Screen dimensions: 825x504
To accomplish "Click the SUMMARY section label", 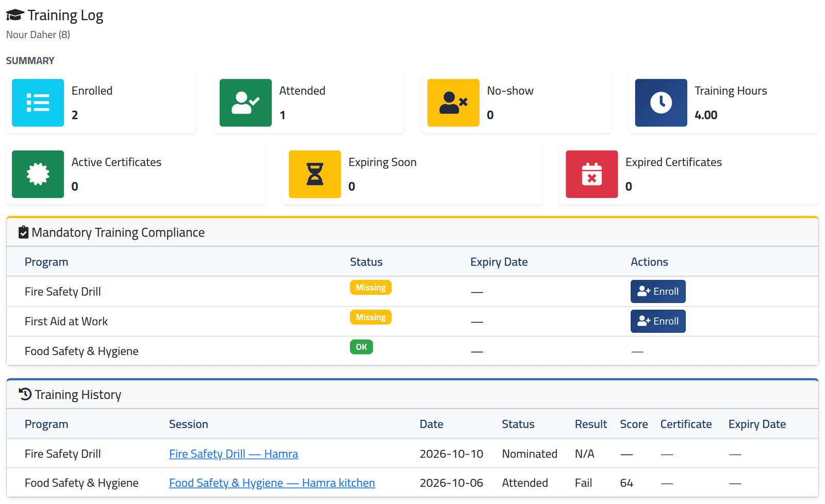I will click(30, 60).
